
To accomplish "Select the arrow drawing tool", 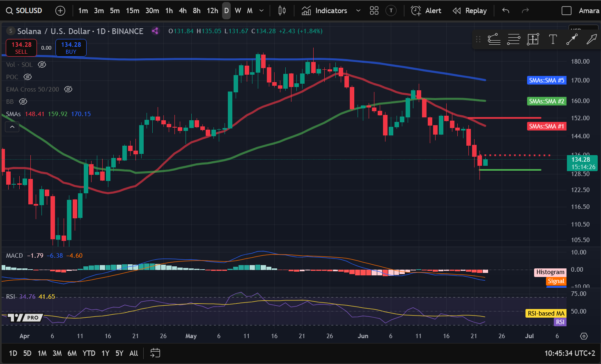I will click(x=592, y=39).
